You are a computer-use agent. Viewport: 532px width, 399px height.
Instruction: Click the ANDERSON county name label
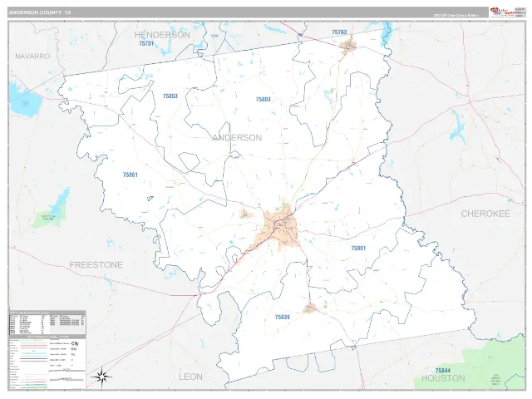(237, 138)
